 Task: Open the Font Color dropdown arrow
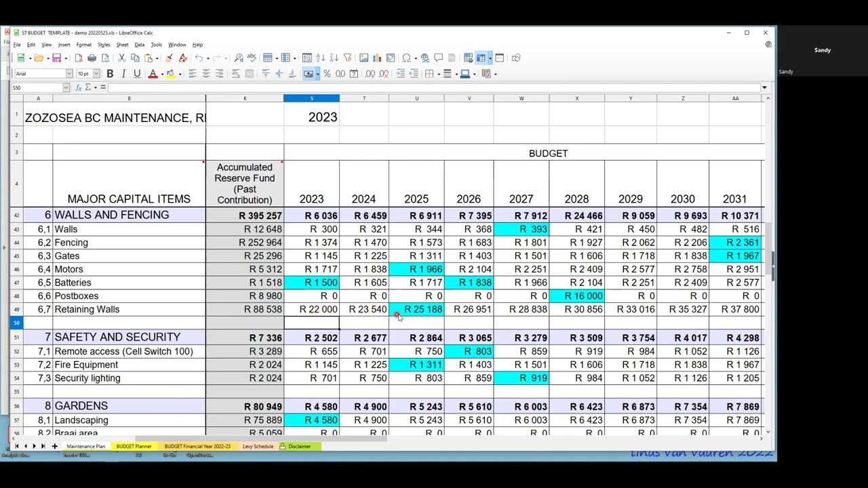coord(162,74)
